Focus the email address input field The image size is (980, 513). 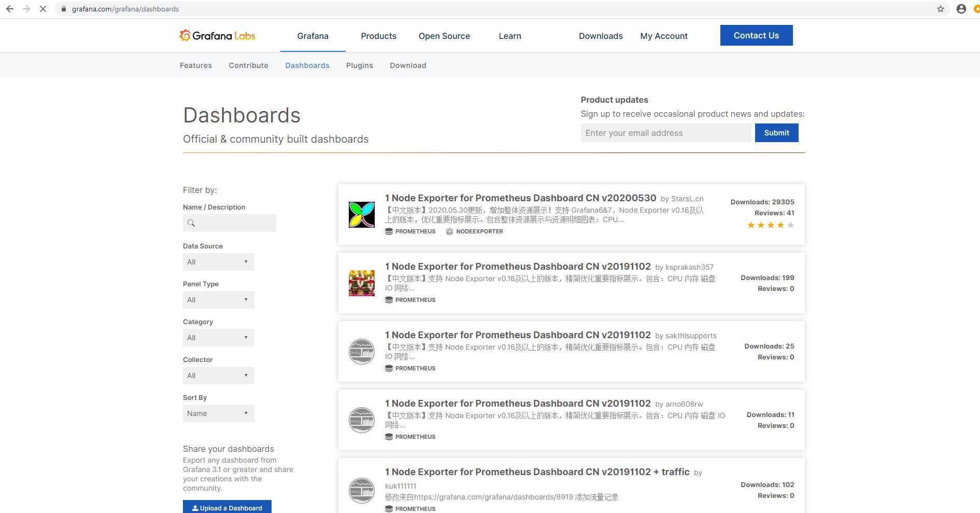click(666, 133)
